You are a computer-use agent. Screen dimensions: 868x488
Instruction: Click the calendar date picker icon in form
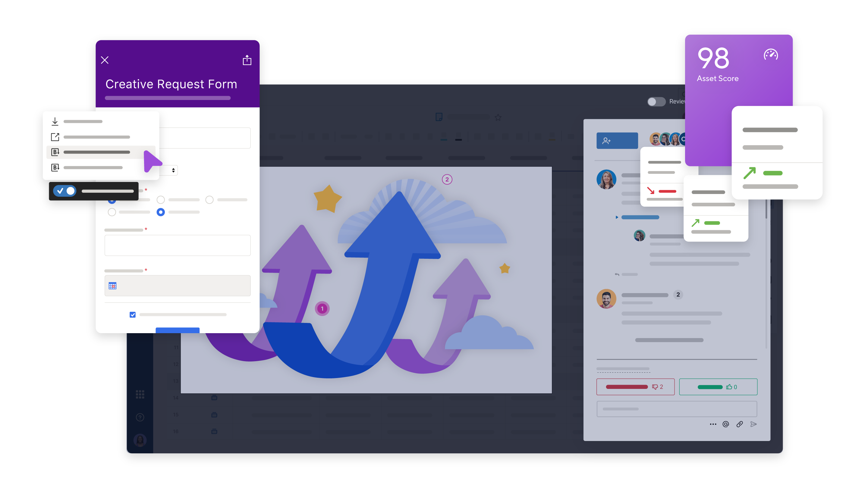(x=113, y=285)
